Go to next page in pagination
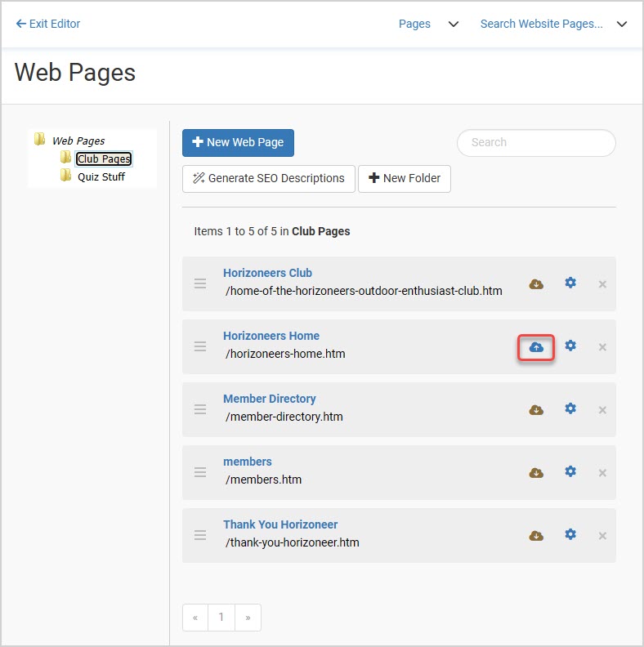Screen dimensions: 644x647 pyautogui.click(x=248, y=618)
